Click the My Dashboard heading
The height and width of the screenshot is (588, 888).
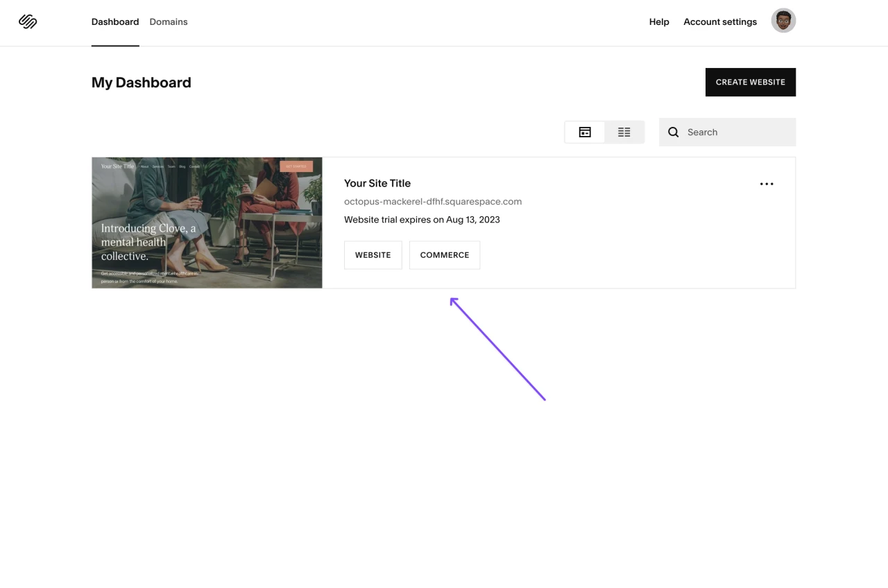(142, 83)
